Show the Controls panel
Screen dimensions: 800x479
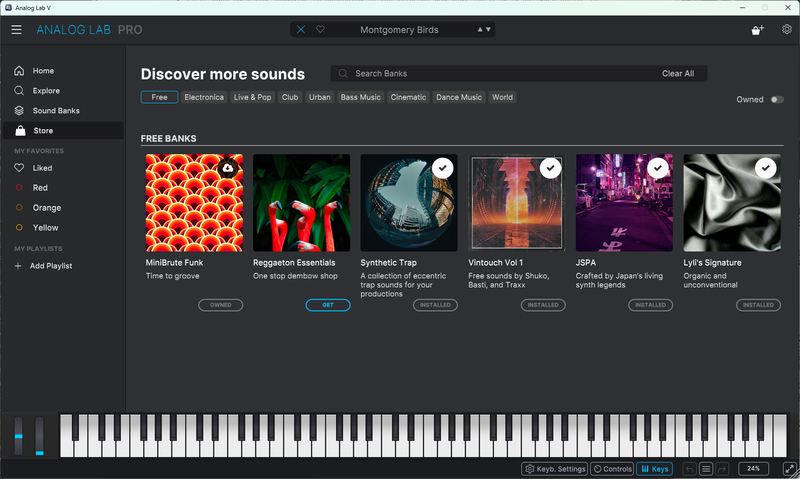(x=612, y=469)
